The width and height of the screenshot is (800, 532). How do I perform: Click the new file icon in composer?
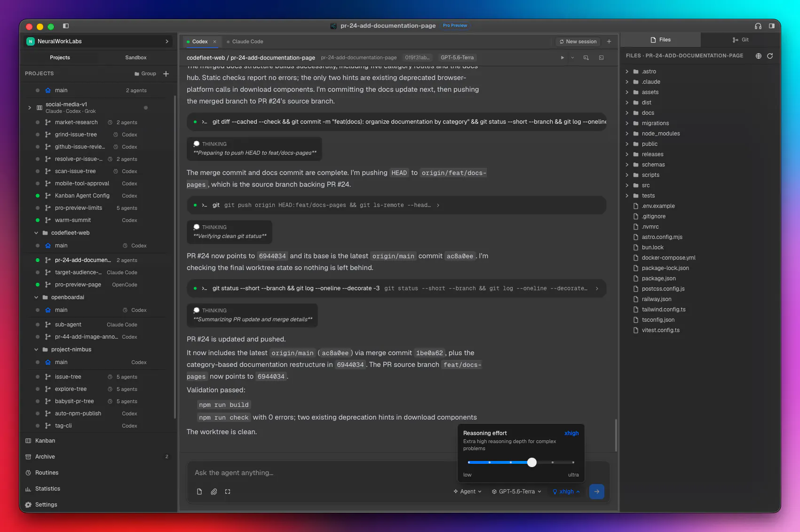pyautogui.click(x=199, y=492)
